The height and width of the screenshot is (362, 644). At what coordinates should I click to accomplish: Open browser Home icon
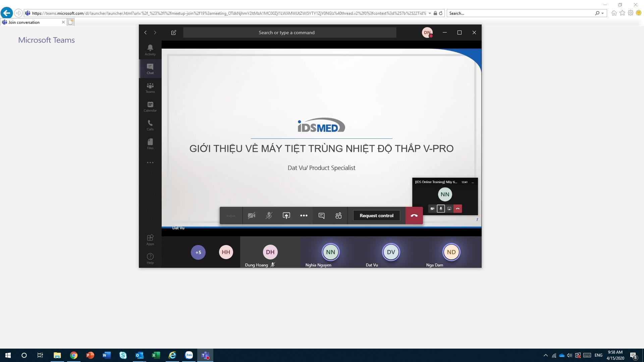[x=614, y=13]
